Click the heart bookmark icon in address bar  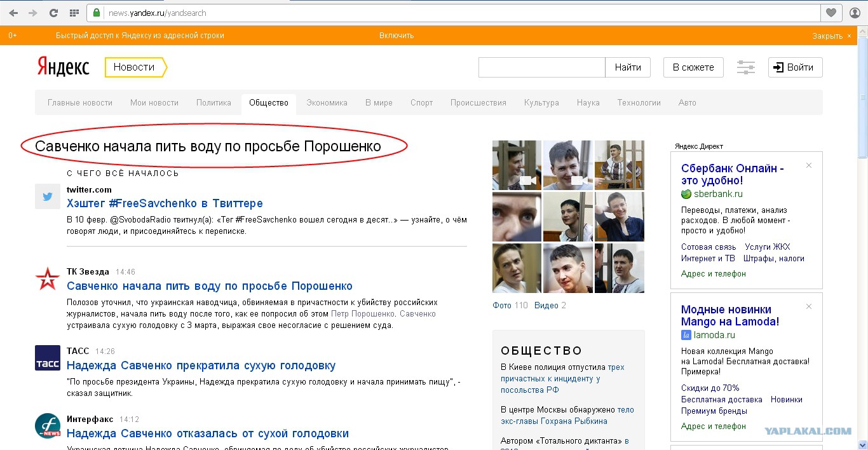831,13
